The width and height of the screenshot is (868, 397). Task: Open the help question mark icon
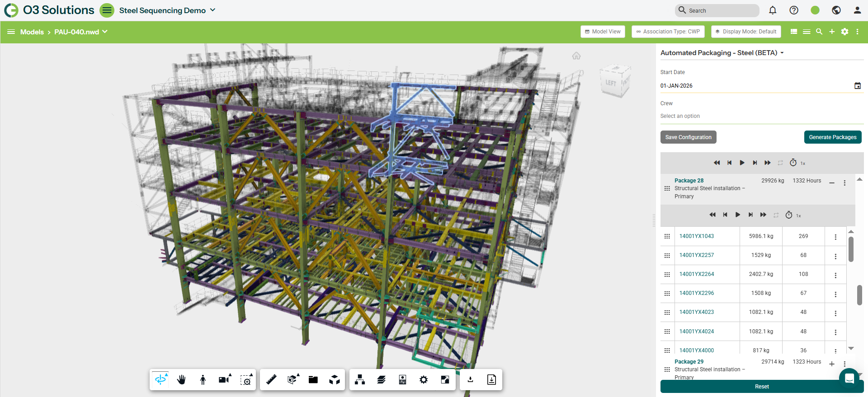point(794,10)
